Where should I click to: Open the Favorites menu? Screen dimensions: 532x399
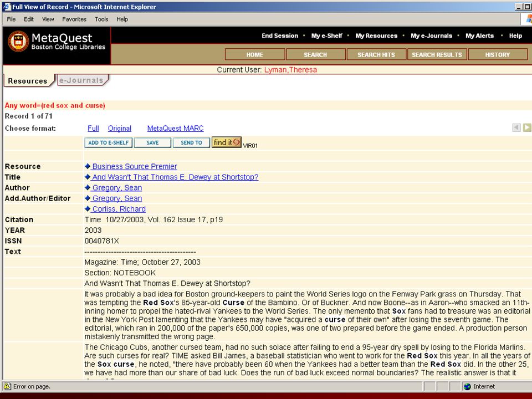coord(74,19)
